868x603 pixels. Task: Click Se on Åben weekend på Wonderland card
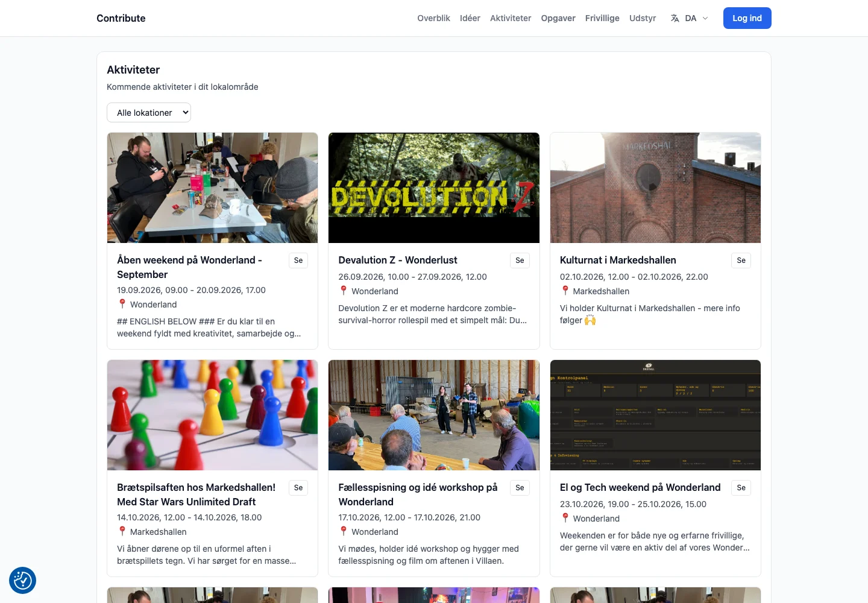298,260
